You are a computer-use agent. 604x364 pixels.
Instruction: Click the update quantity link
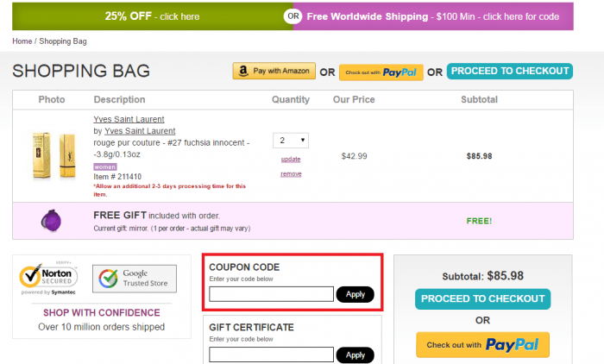tap(291, 160)
